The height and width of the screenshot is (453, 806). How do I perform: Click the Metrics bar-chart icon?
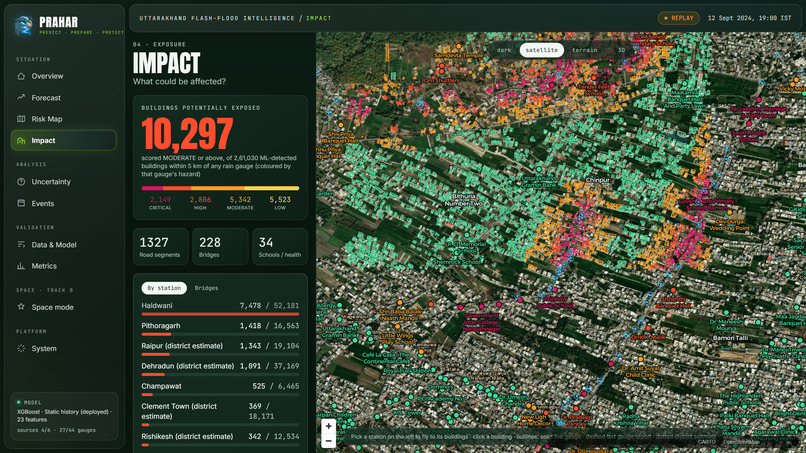coord(21,266)
